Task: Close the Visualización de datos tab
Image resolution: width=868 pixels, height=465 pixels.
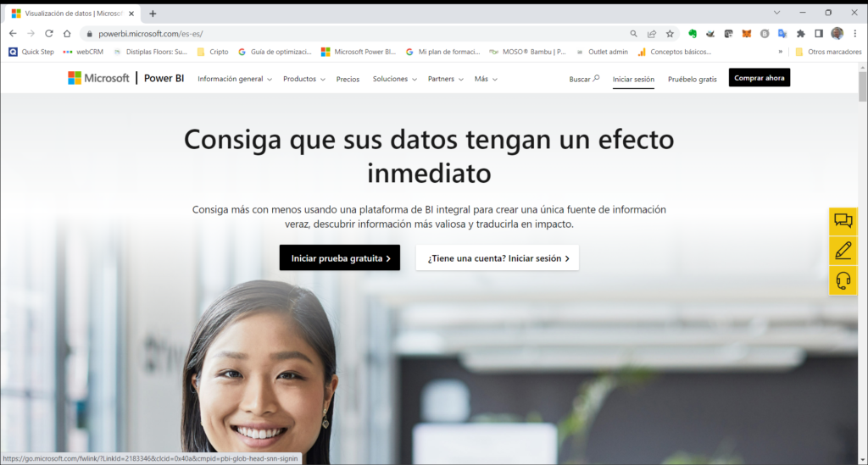Action: 131,14
